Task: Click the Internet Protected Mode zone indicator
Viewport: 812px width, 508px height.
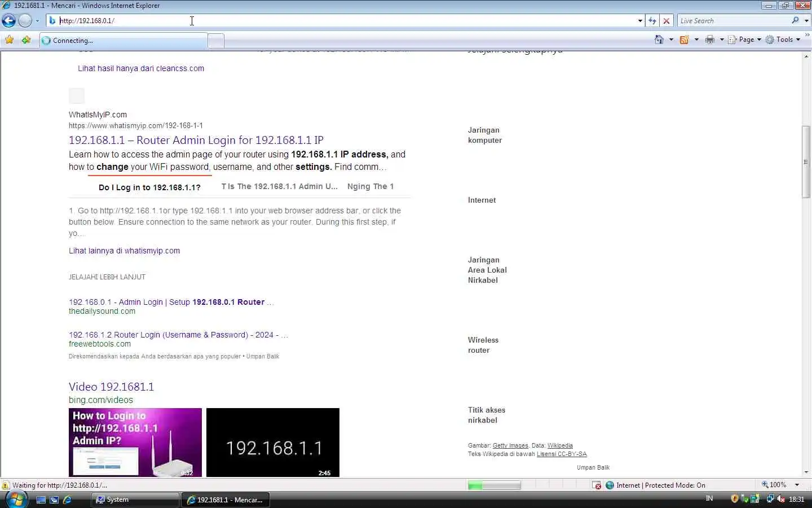Action: click(x=655, y=485)
